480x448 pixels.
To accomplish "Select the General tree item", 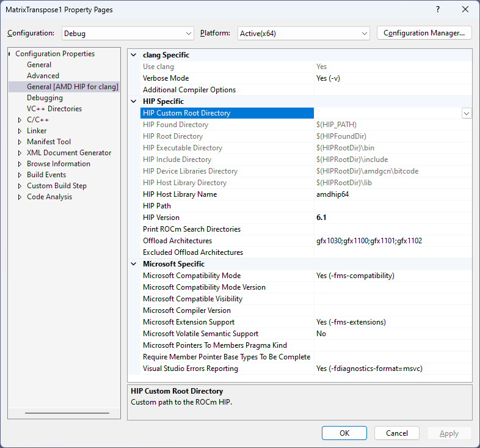I will pyautogui.click(x=39, y=65).
